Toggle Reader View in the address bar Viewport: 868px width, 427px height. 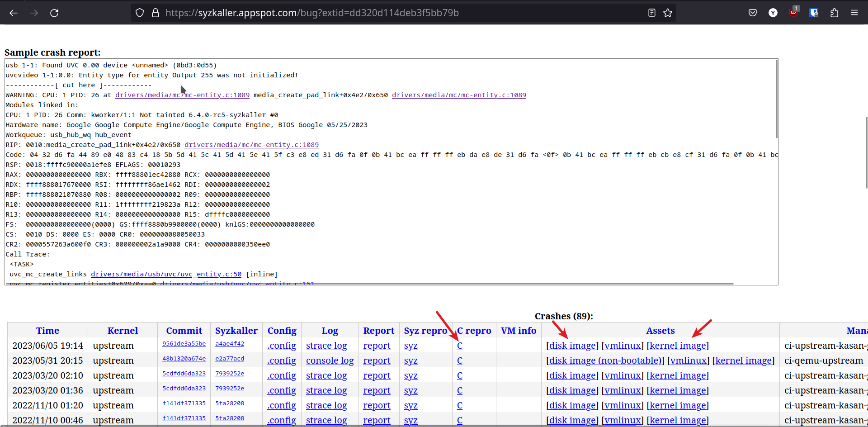[651, 13]
